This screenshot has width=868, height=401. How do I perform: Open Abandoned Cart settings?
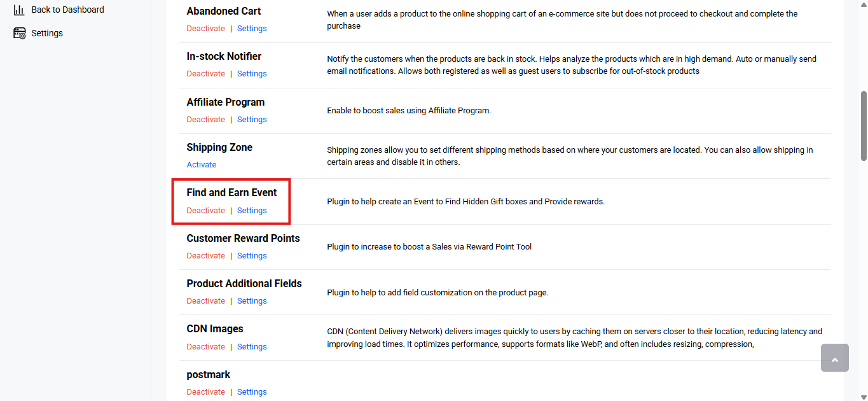[x=252, y=29]
